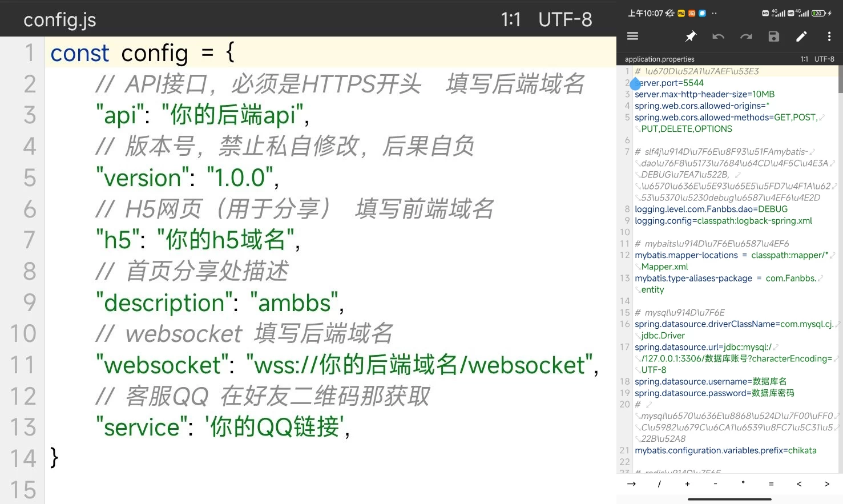Click the blue cursor handle on line 2
The image size is (843, 504).
point(636,84)
